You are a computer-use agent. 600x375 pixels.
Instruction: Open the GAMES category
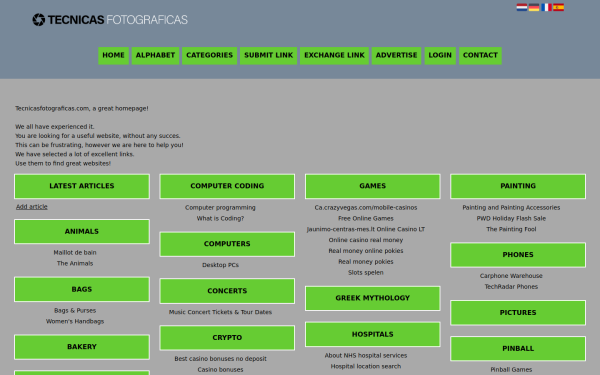point(373,186)
